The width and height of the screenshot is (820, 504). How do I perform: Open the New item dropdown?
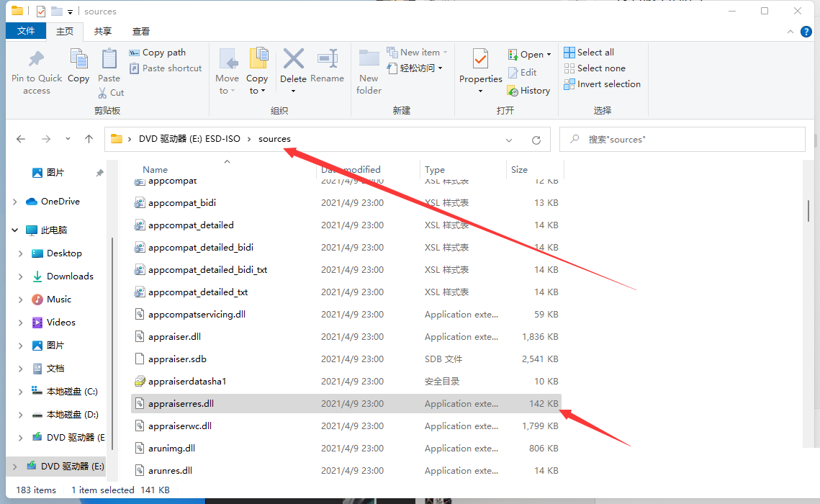point(418,53)
